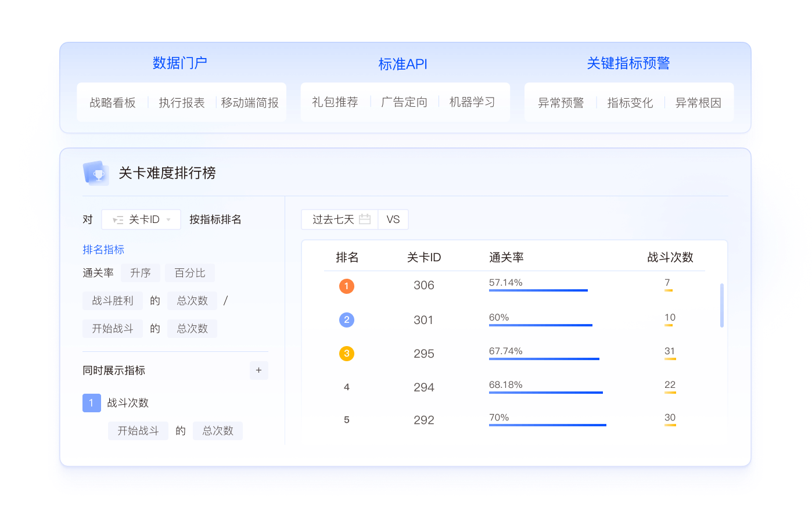Click the blue number 1 indicator badge for 战斗次数
Viewport: 812px width, 511px height.
[92, 403]
